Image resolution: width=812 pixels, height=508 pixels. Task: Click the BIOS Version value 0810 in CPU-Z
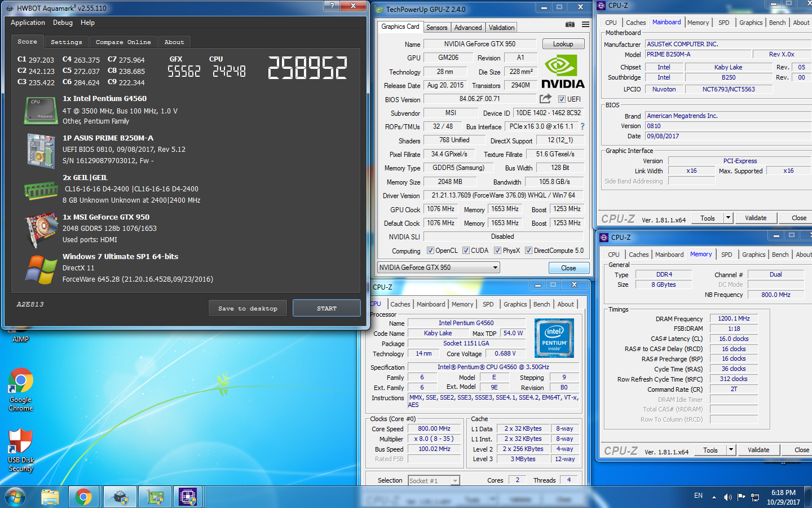(x=727, y=126)
